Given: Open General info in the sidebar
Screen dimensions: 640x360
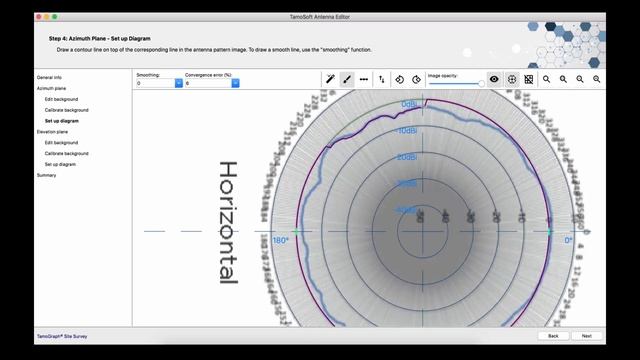Looking at the screenshot, I should [49, 78].
